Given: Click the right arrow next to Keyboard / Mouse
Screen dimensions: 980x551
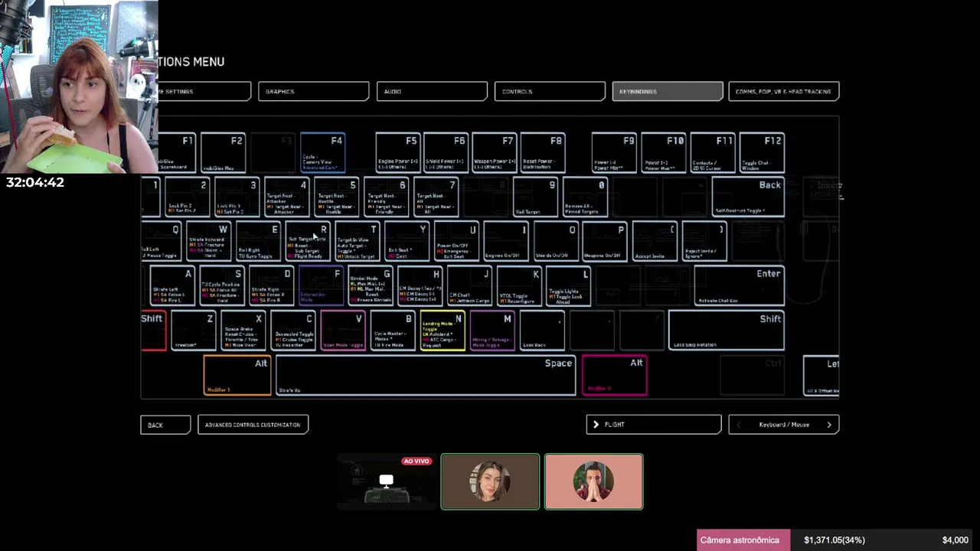Looking at the screenshot, I should coord(828,425).
